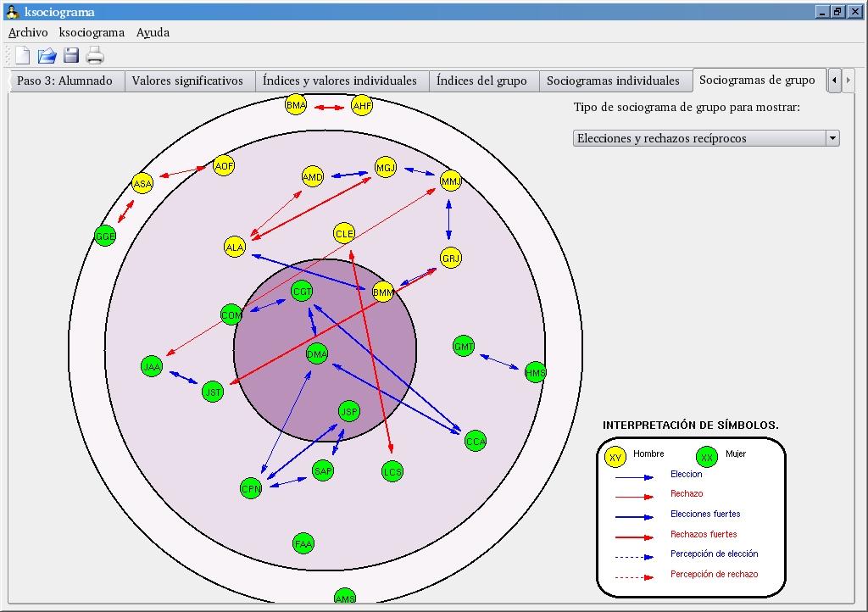Select the MMJ node

451,181
